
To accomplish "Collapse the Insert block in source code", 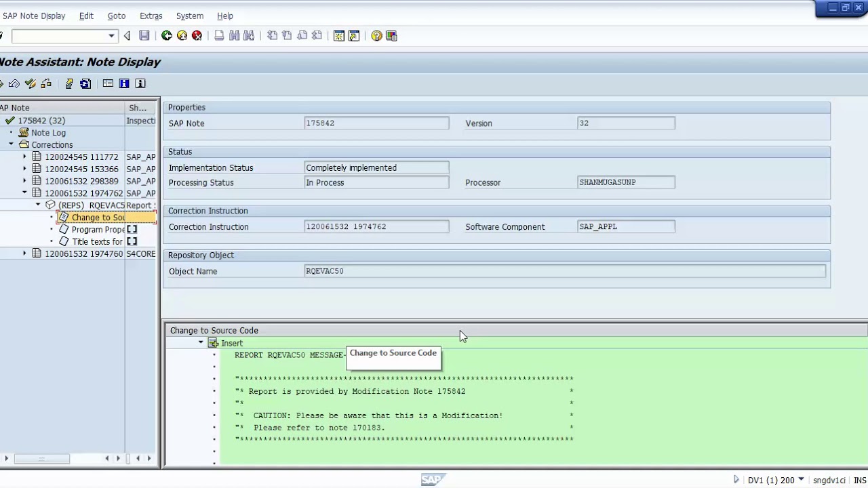I will click(x=201, y=343).
